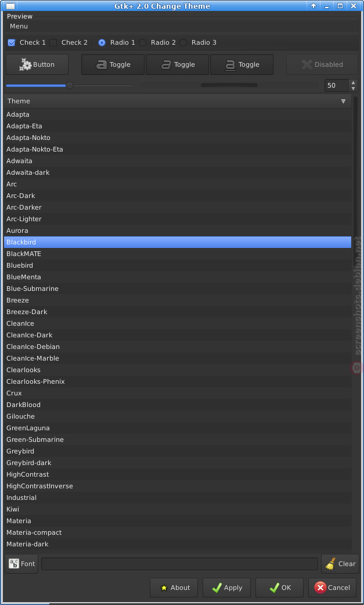Click the red X icon on Cancel
The width and height of the screenshot is (364, 605).
320,588
